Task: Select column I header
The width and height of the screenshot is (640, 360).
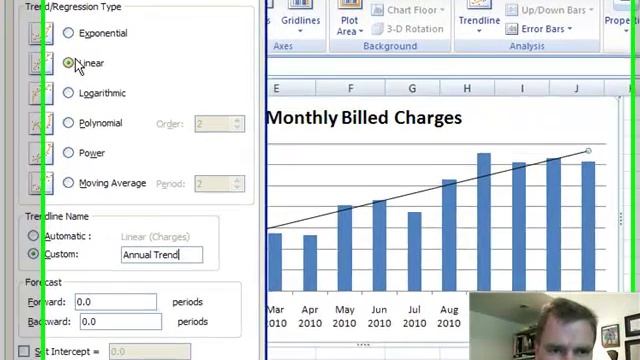Action: click(x=522, y=89)
